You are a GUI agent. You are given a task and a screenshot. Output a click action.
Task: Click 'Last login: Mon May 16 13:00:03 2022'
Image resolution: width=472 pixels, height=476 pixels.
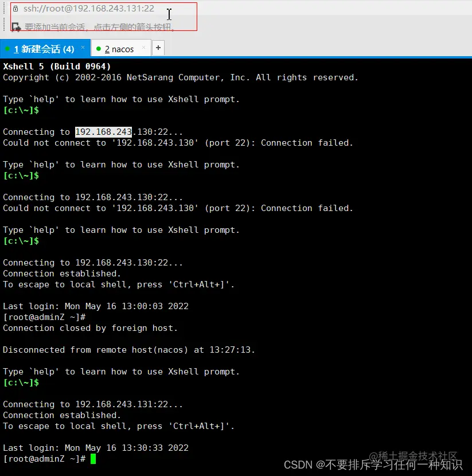coord(96,306)
